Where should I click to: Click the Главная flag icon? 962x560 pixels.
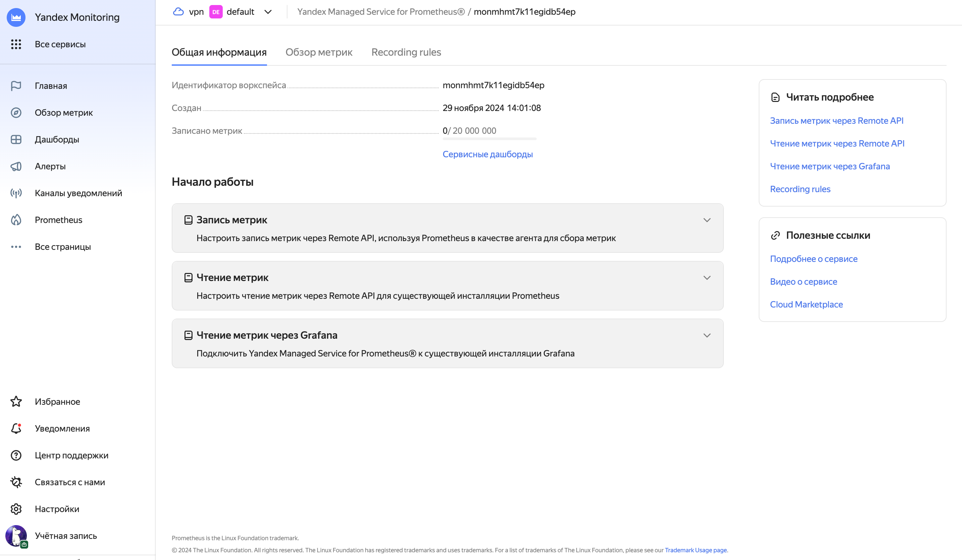16,86
